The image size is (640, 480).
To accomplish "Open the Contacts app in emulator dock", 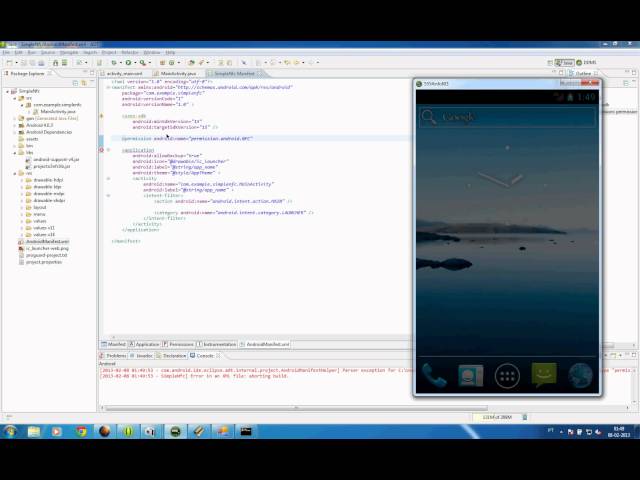I will [470, 375].
